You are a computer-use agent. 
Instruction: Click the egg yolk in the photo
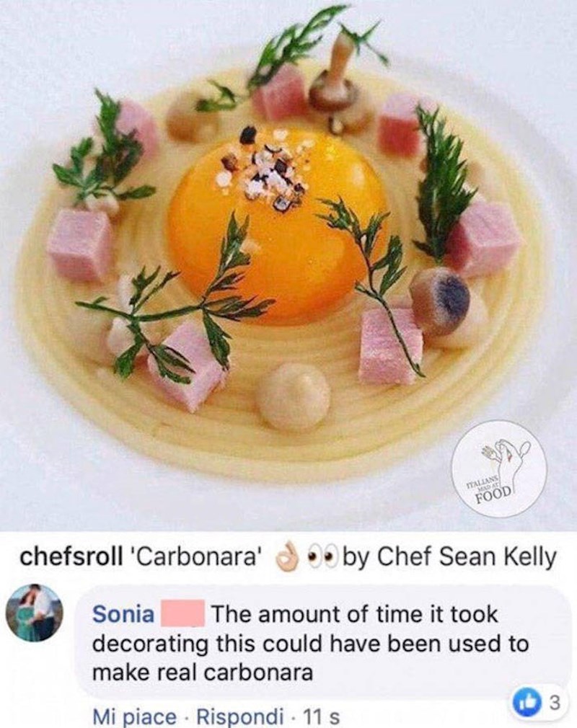pyautogui.click(x=278, y=224)
